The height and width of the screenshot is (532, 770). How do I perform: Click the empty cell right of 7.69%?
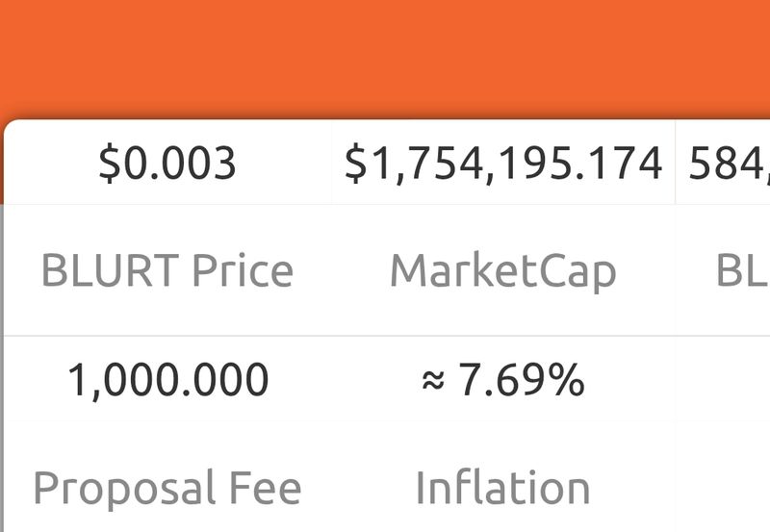click(724, 381)
